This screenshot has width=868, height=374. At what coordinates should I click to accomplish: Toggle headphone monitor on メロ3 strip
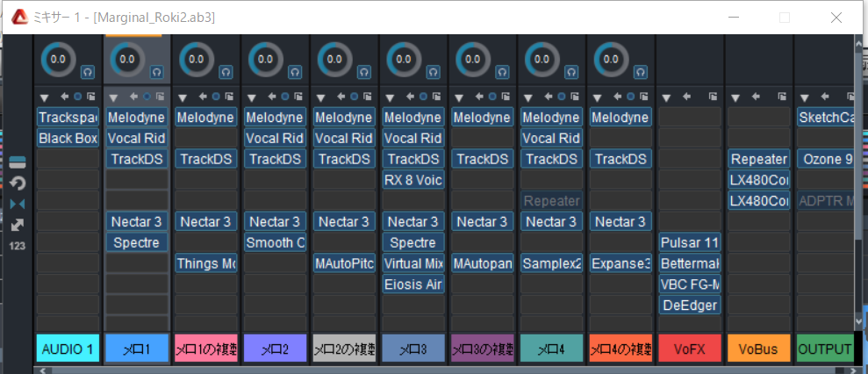pyautogui.click(x=434, y=72)
